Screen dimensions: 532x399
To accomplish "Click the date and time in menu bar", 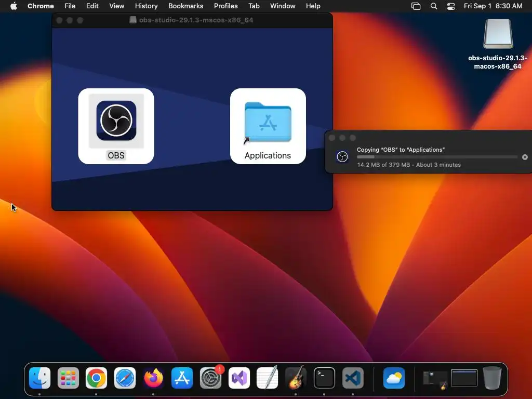I will (493, 6).
